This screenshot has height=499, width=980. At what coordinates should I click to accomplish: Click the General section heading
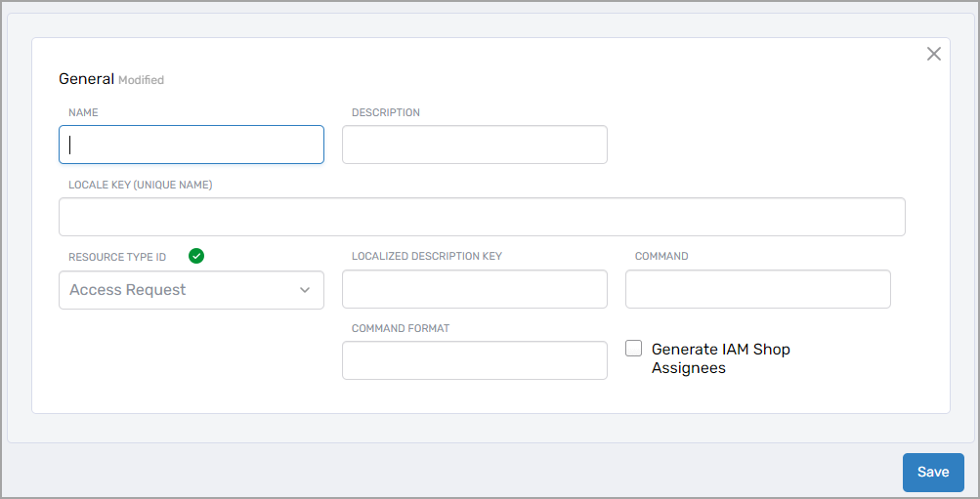[x=86, y=79]
